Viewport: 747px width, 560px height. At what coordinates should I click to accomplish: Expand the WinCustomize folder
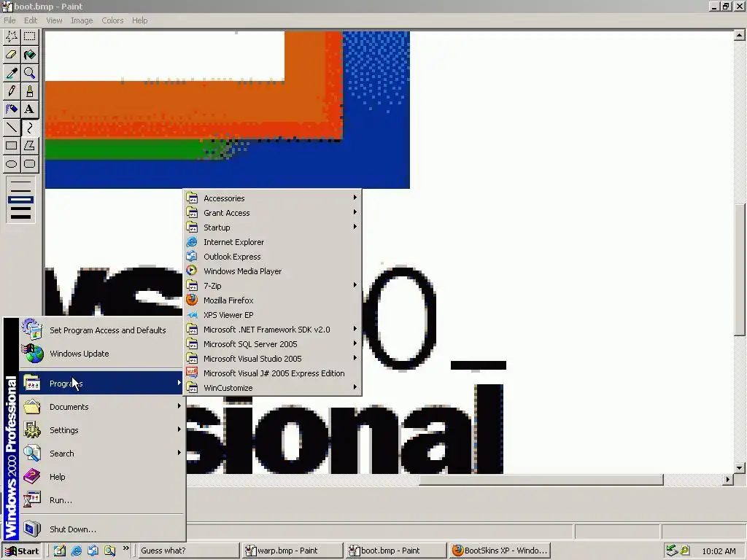coord(272,388)
